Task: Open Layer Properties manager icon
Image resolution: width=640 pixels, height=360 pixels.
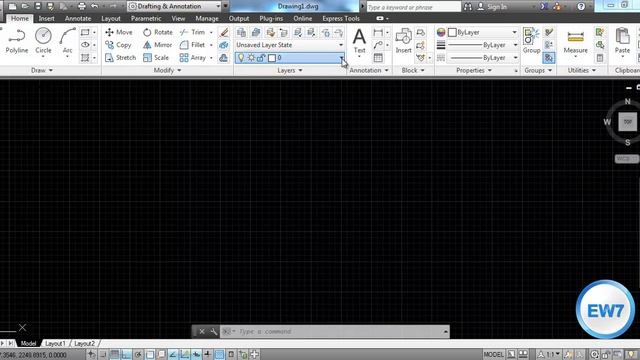Action: pyautogui.click(x=241, y=32)
